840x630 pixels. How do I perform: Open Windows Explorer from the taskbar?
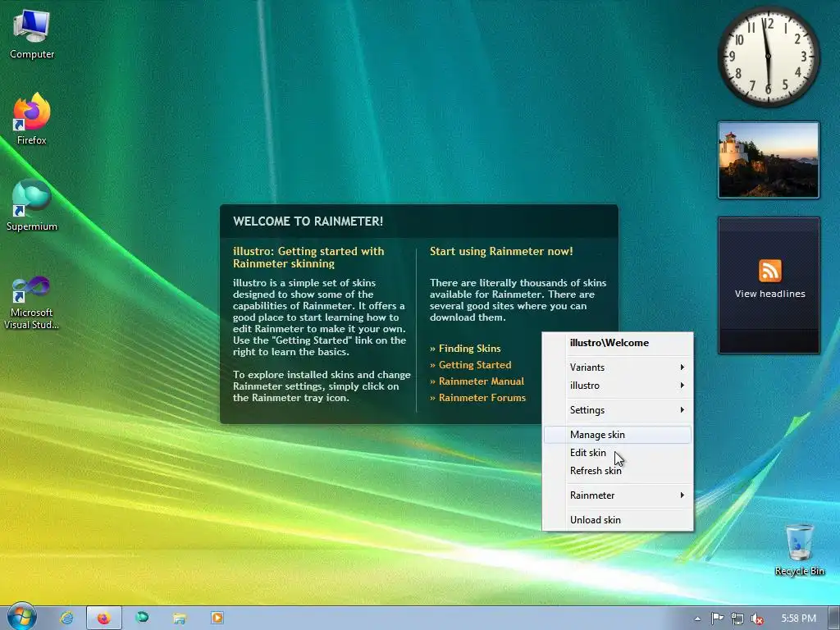(x=180, y=618)
